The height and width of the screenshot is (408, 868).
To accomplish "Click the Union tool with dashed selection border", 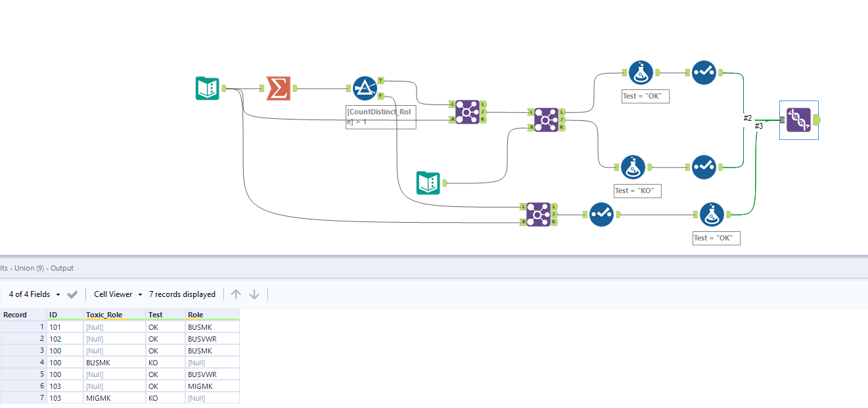I will (798, 120).
